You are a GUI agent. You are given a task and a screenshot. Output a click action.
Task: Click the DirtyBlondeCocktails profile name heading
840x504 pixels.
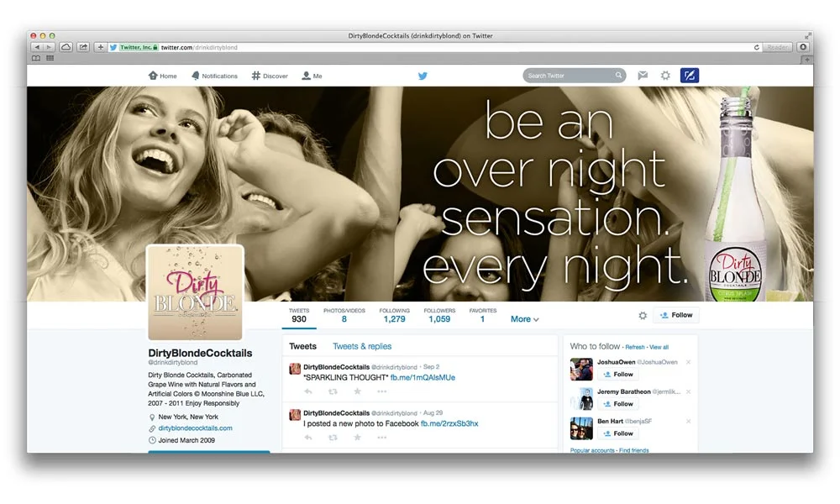tap(200, 353)
